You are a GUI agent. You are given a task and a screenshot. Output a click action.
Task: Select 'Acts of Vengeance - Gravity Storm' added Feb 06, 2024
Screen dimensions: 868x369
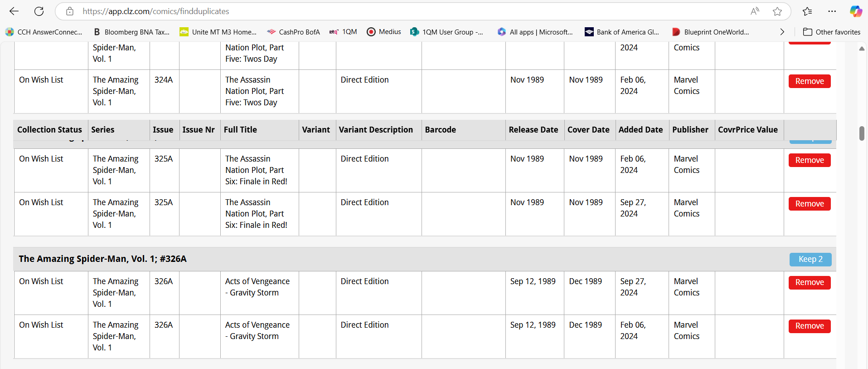coord(257,330)
